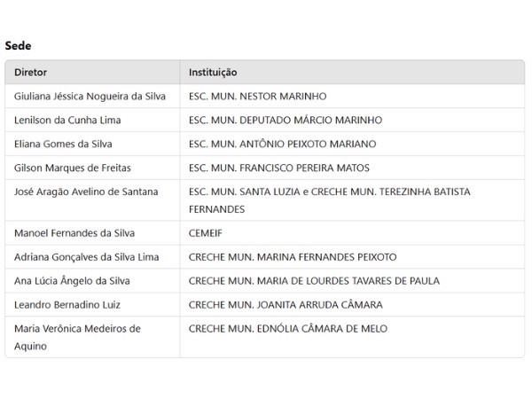The height and width of the screenshot is (399, 532).
Task: Select CRECHE MUN. MARINA FERNANDES PEIXOTO
Action: (293, 257)
